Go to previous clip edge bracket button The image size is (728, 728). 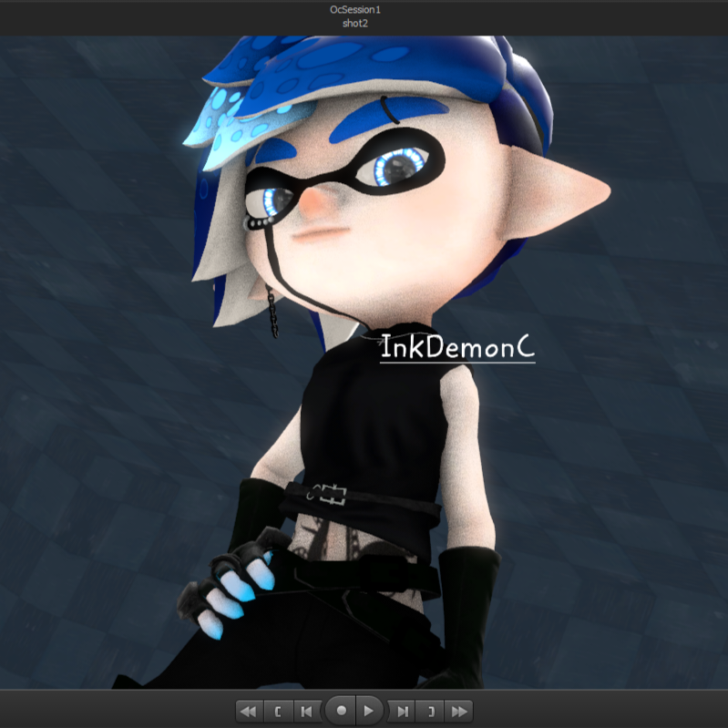278,710
